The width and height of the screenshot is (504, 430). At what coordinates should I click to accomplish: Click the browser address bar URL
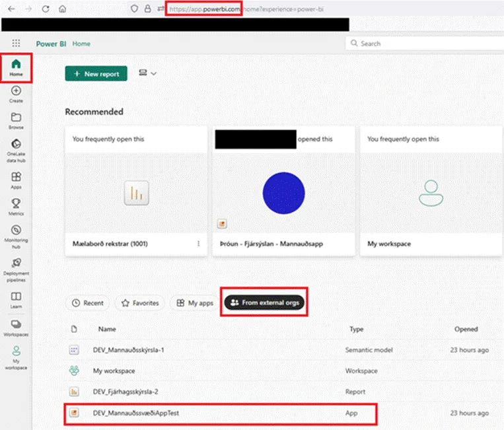246,9
